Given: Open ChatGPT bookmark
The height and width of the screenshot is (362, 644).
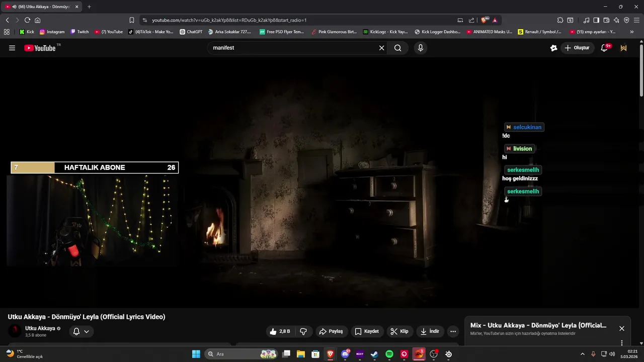Looking at the screenshot, I should [191, 32].
